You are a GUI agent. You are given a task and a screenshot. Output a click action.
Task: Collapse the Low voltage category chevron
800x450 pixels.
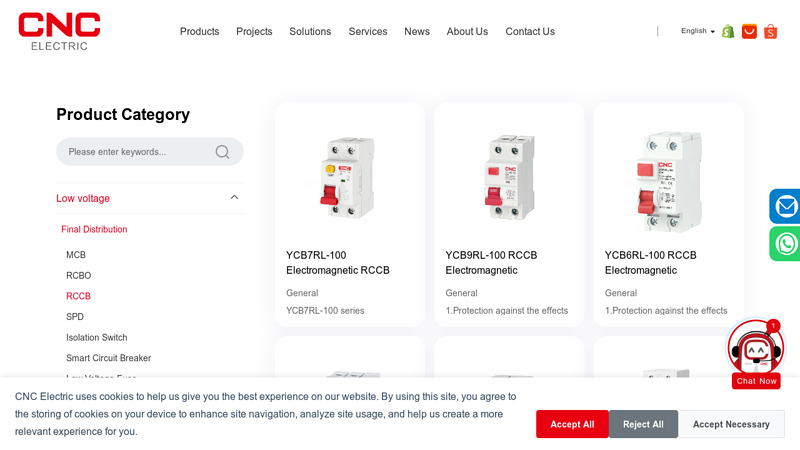pyautogui.click(x=234, y=197)
